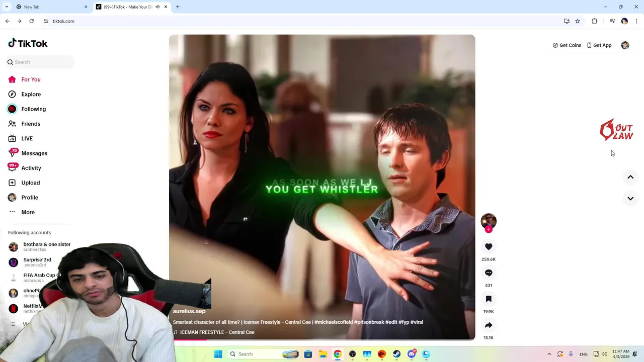Image resolution: width=644 pixels, height=362 pixels.
Task: Go to next video with down chevron
Action: (x=630, y=198)
